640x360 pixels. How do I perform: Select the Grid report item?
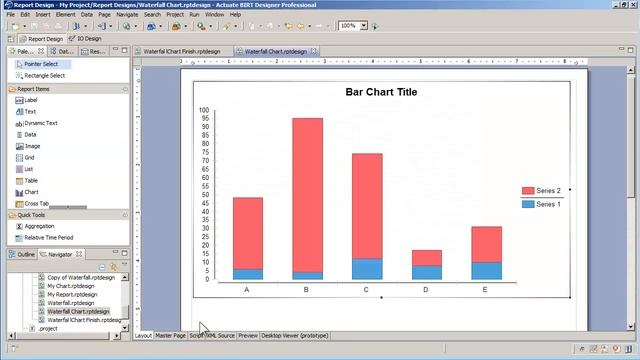25,158
